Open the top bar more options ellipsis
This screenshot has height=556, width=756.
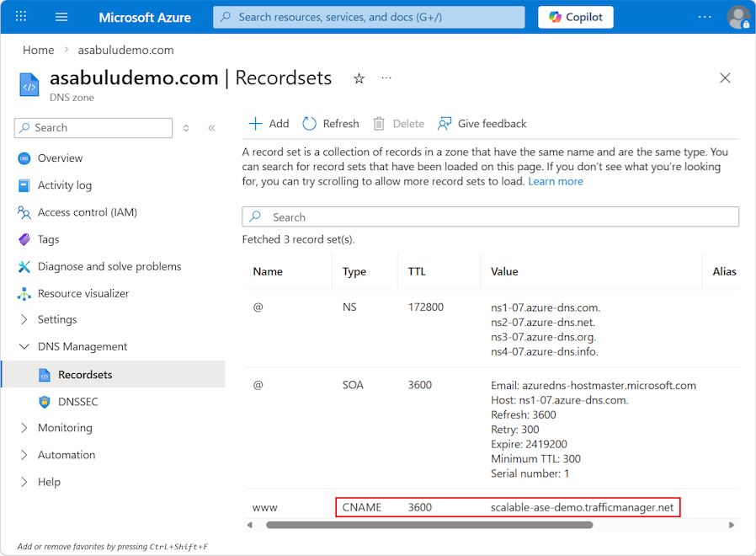(705, 18)
